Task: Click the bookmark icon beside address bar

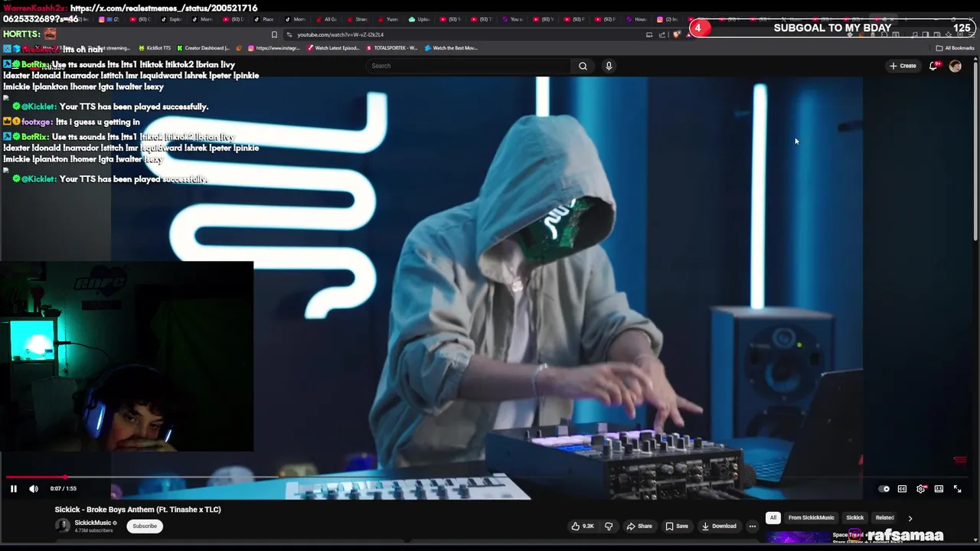Action: (274, 34)
